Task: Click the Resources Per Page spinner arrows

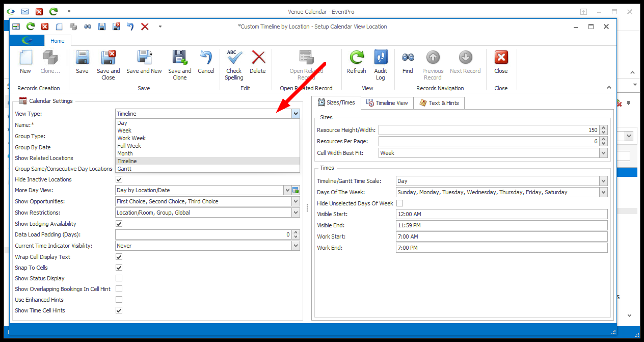Action: point(604,142)
